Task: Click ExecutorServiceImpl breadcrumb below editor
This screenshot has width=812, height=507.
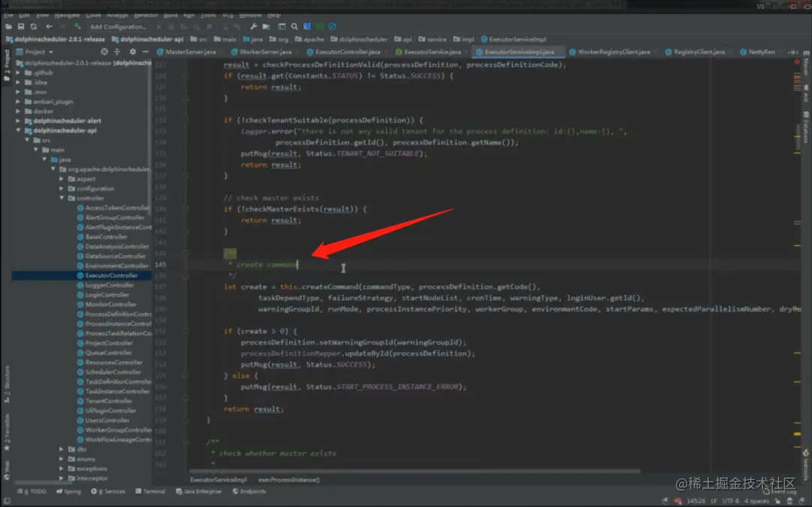Action: [219, 480]
